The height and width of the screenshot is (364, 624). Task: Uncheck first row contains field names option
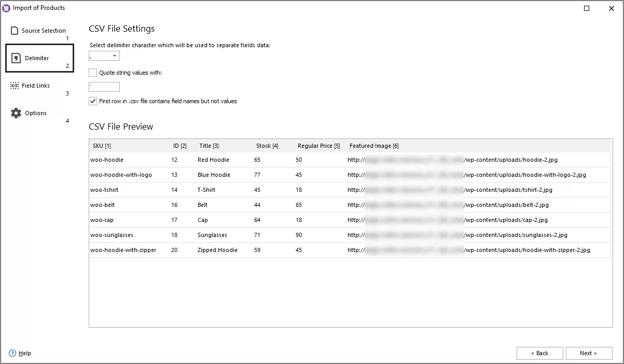click(92, 101)
